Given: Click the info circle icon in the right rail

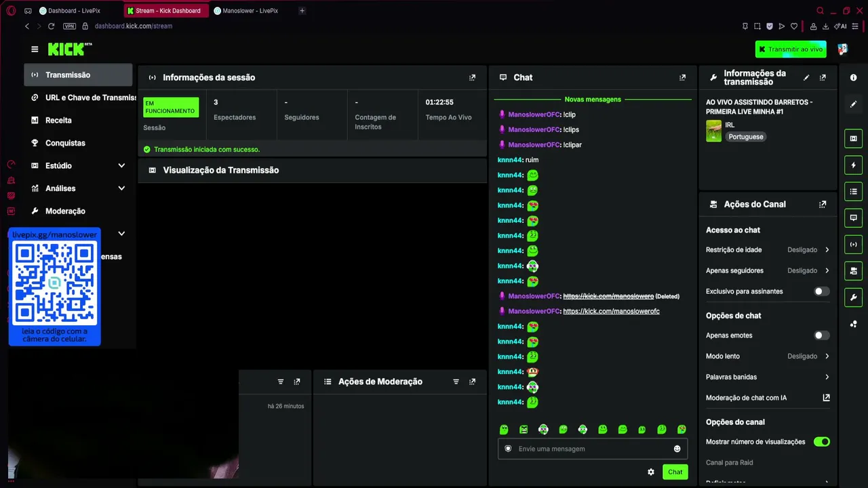Looking at the screenshot, I should point(854,77).
